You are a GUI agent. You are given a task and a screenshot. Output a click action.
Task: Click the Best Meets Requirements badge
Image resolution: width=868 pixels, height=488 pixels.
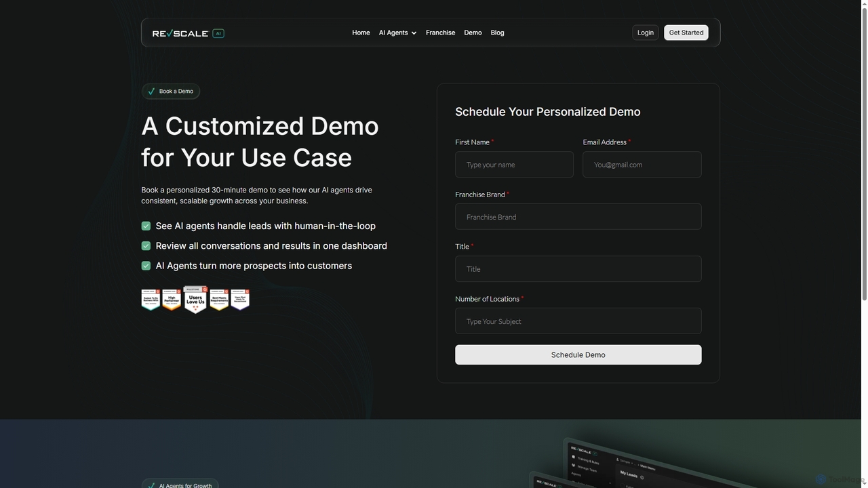pyautogui.click(x=219, y=300)
